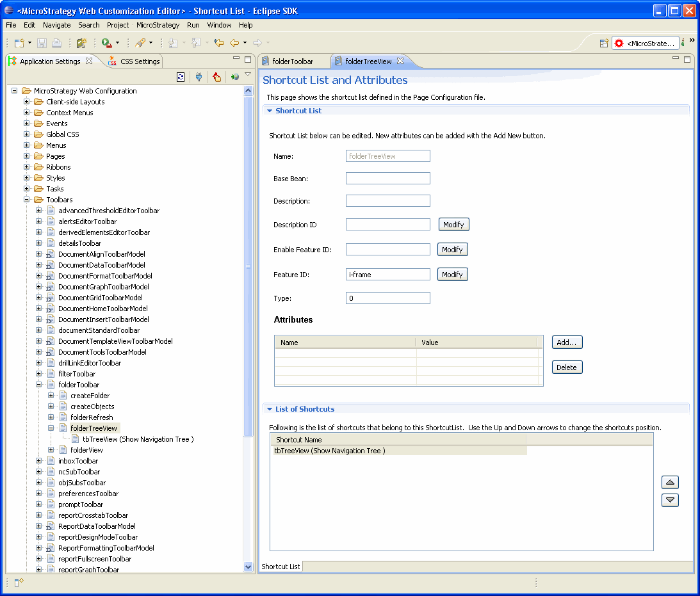Expand the createFolder tree node
This screenshot has height=596, width=700.
pyautogui.click(x=51, y=395)
